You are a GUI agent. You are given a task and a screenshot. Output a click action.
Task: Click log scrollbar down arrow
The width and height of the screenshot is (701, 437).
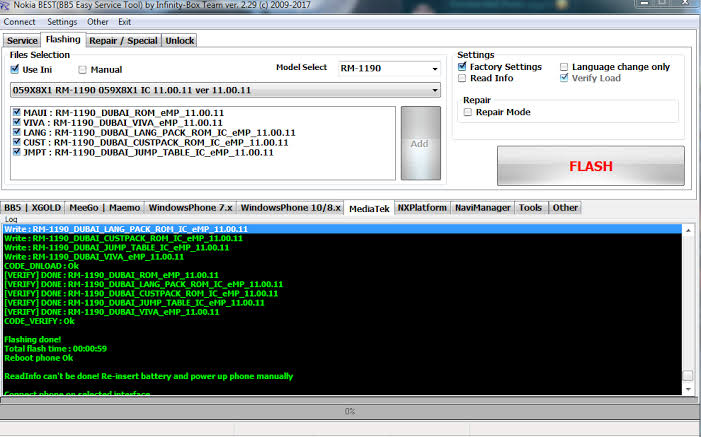coord(688,390)
